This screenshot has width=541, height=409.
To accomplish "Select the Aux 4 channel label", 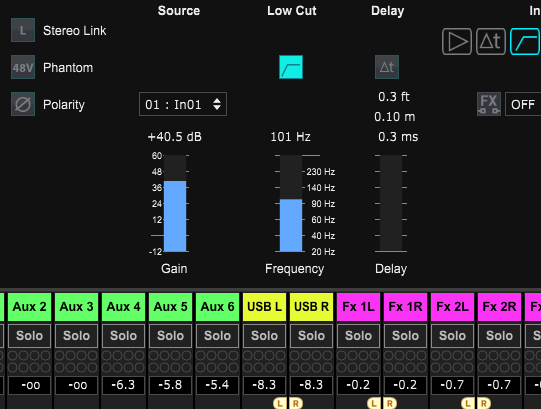I will point(123,307).
